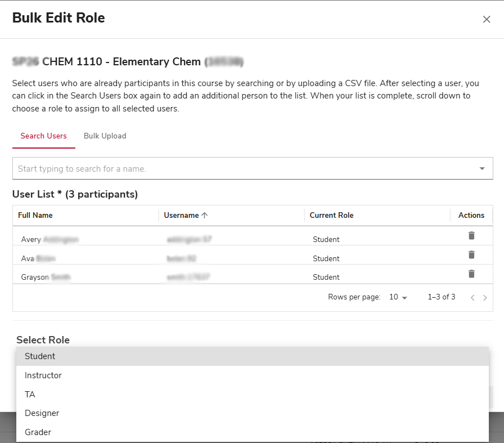Switch to the Search Users tab
504x443 pixels.
click(x=44, y=136)
